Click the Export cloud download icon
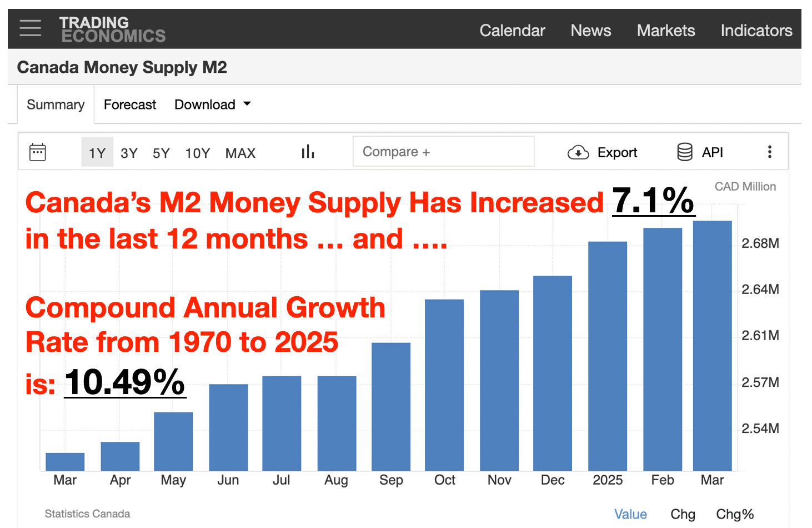Image resolution: width=812 pixels, height=528 pixels. pos(578,152)
